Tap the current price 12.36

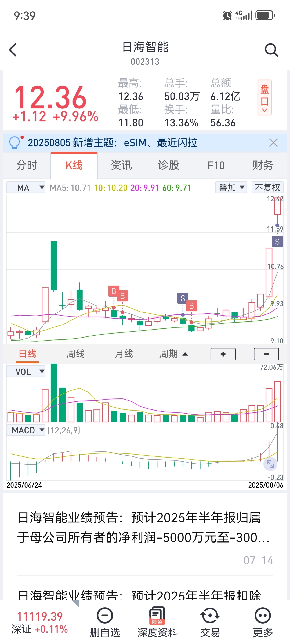[50, 97]
